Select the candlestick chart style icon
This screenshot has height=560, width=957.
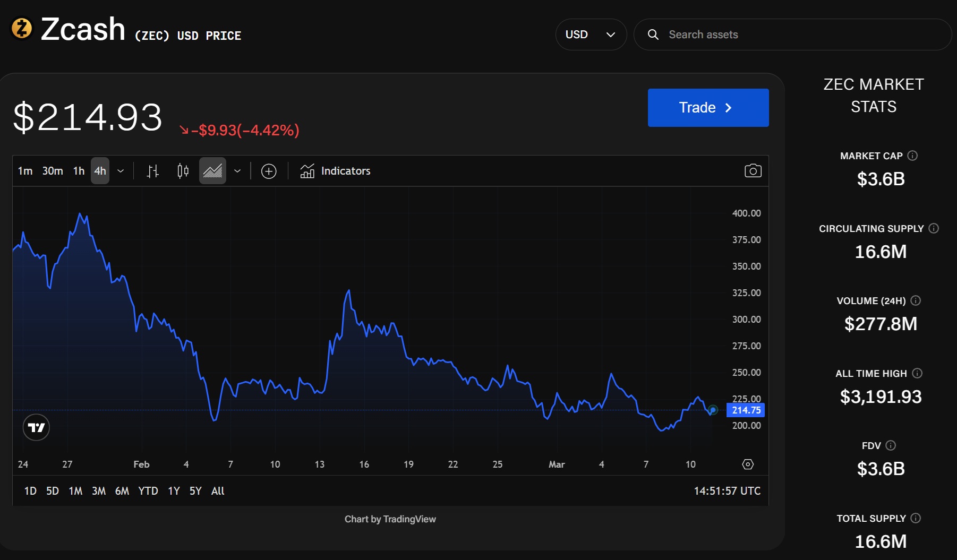click(x=183, y=171)
